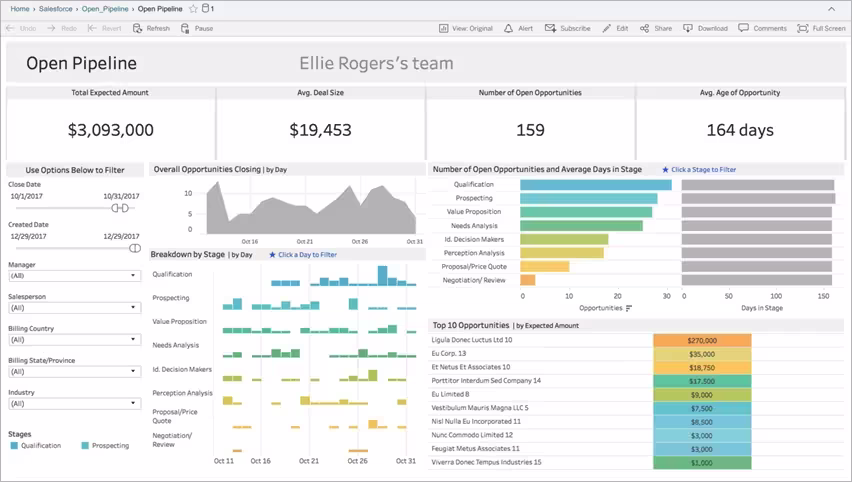Select the $270,000 cell in Top 10 Opportunities

701,340
